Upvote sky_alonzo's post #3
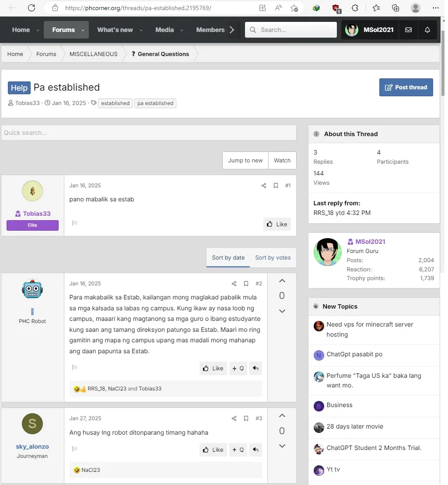 pos(282,416)
